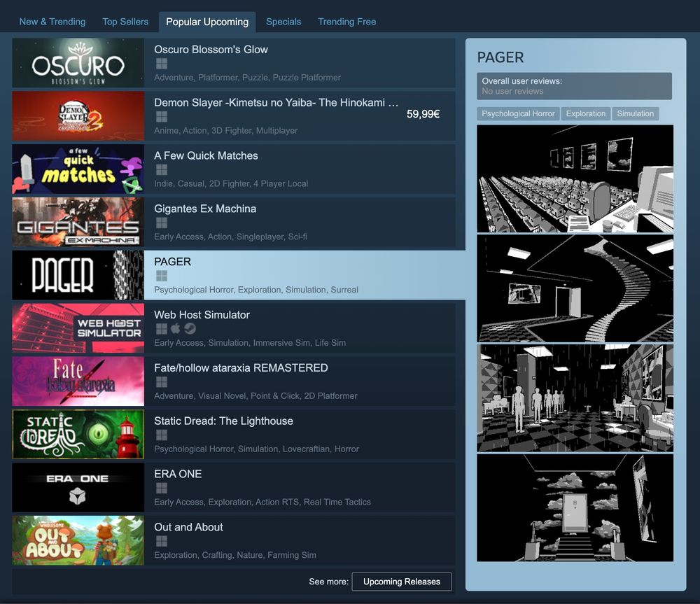
Task: Click the Windows icon under A Few Quick Matches
Action: click(x=162, y=170)
